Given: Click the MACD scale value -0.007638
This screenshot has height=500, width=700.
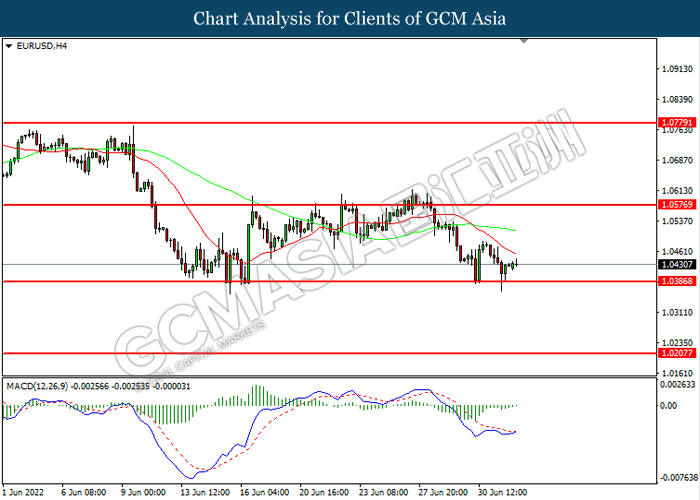Looking at the screenshot, I should click(x=679, y=478).
